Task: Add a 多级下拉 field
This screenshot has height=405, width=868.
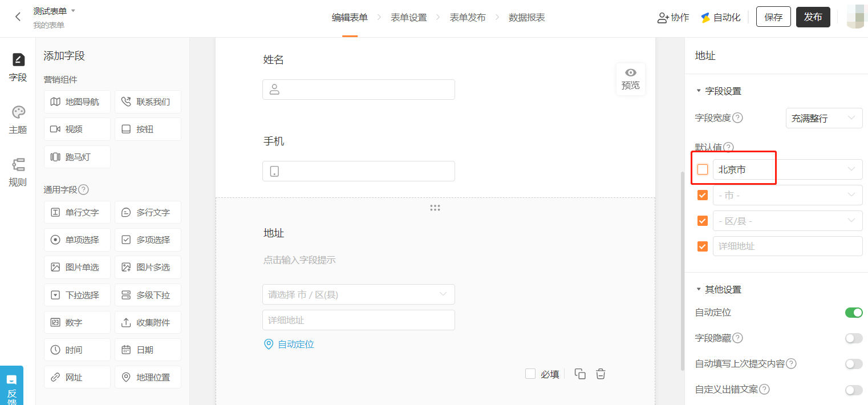Action: pyautogui.click(x=148, y=295)
